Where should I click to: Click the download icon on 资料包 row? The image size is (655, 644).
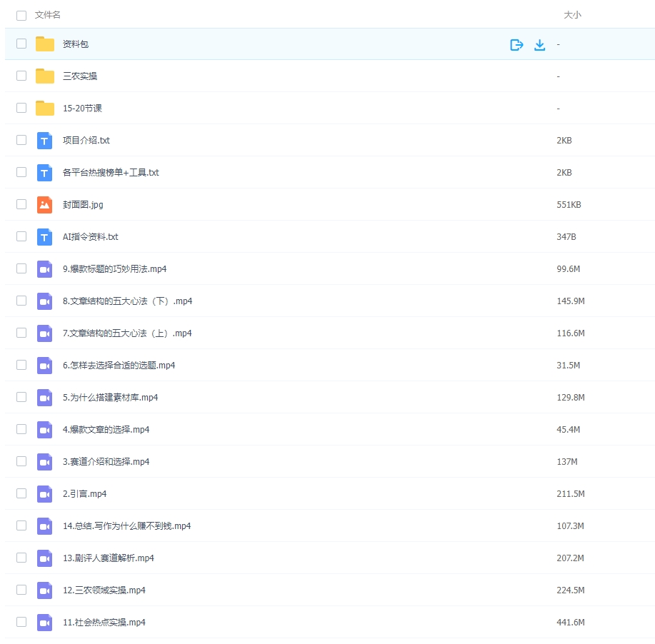(539, 44)
